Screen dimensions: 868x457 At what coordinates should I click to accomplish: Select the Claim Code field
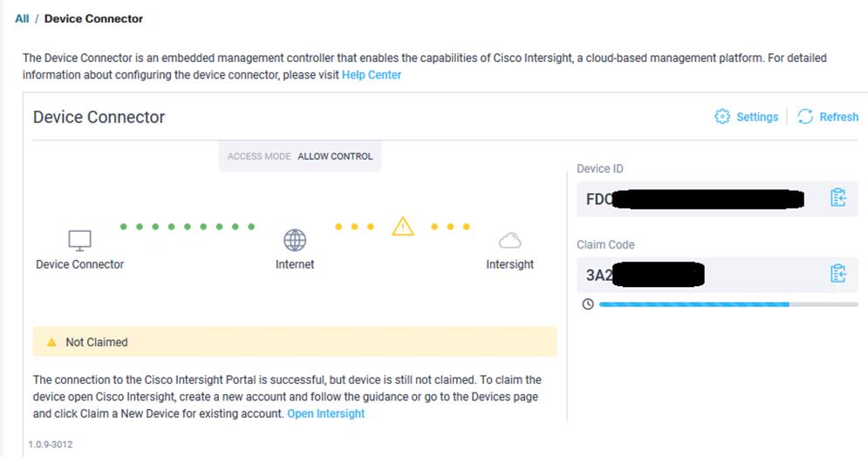point(717,275)
